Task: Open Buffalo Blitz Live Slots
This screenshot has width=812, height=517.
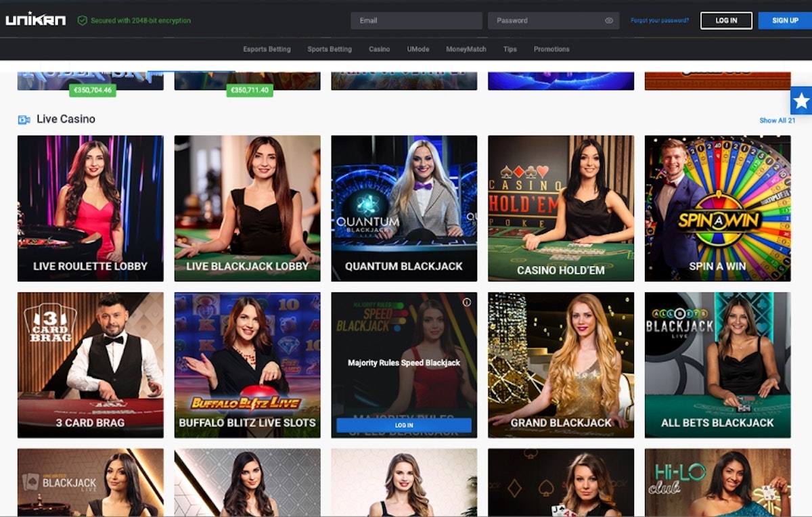Action: [x=247, y=365]
